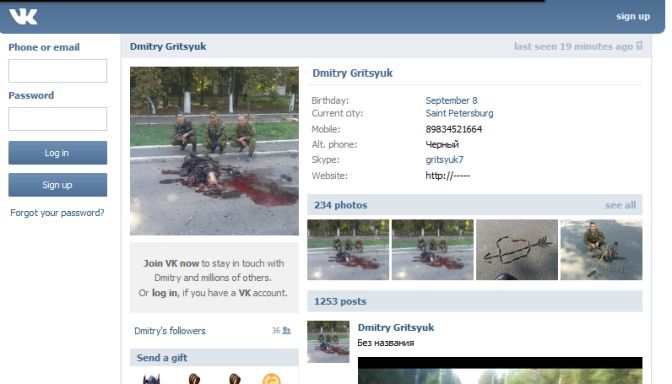Select the mobile number 89834521664
672x384 pixels.
point(453,129)
